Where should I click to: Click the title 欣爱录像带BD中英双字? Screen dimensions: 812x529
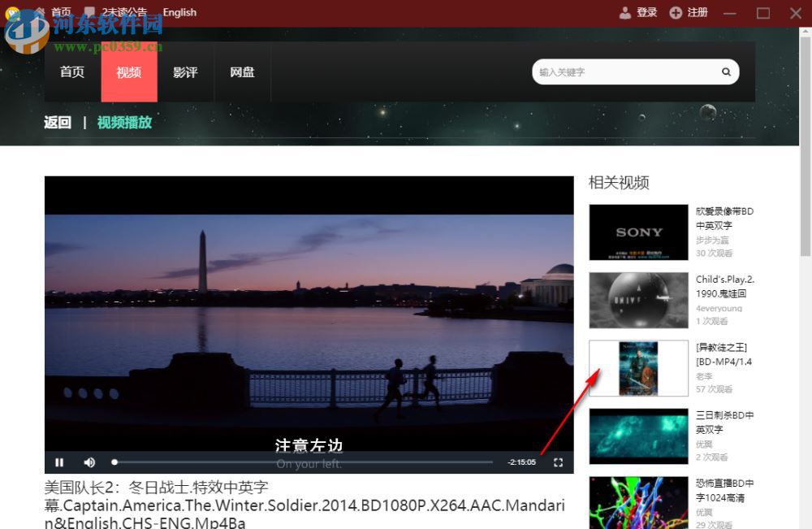pyautogui.click(x=724, y=218)
